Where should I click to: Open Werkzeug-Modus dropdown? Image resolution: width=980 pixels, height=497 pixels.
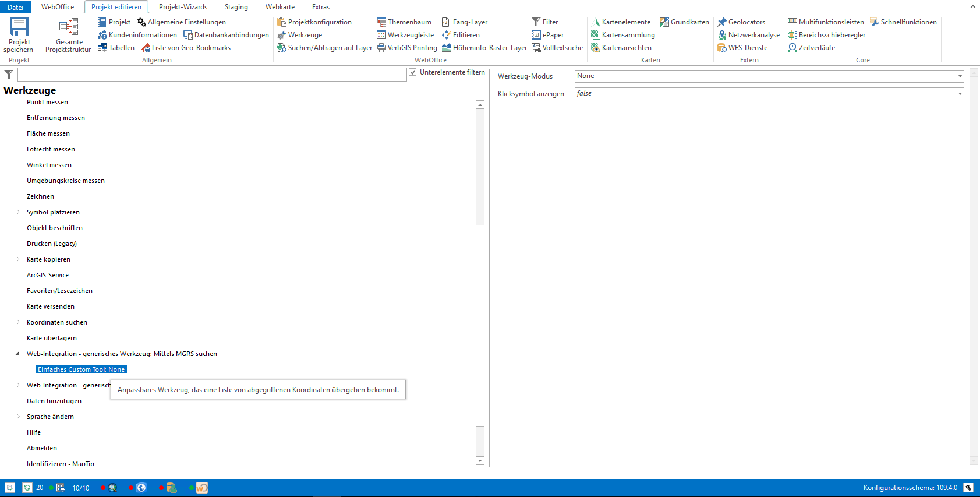(769, 76)
